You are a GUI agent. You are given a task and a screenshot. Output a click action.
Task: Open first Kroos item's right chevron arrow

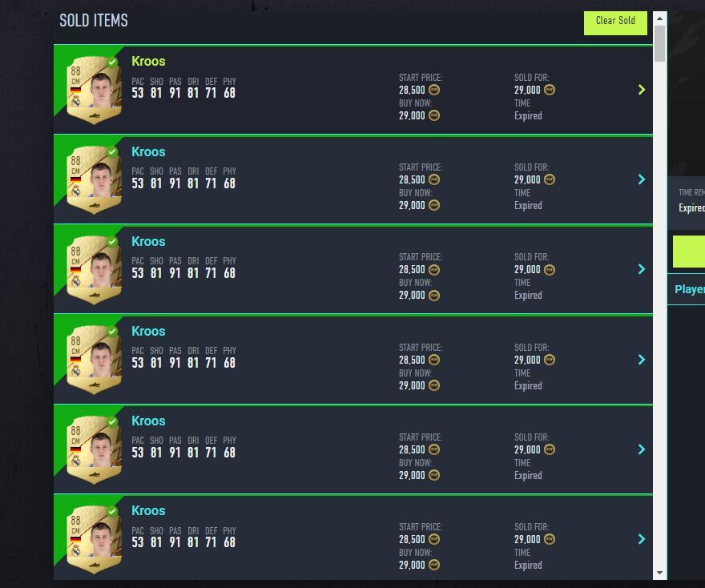(x=642, y=90)
